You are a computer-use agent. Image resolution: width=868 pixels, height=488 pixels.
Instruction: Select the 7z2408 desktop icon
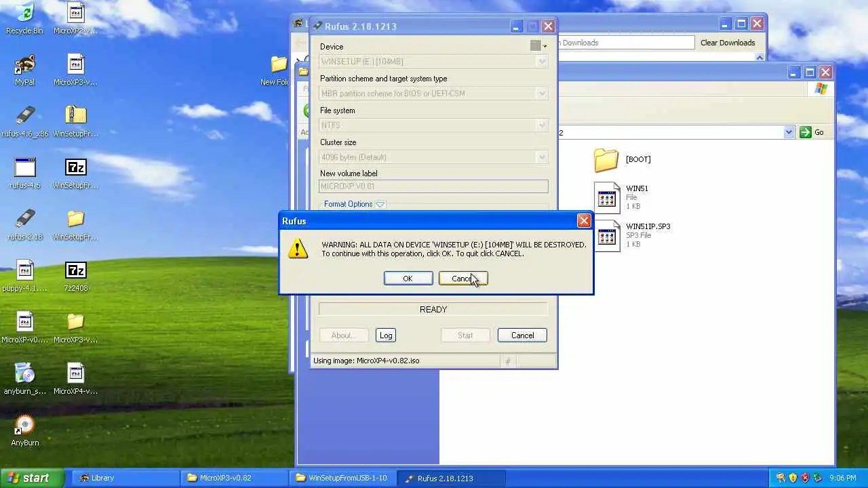coord(75,270)
